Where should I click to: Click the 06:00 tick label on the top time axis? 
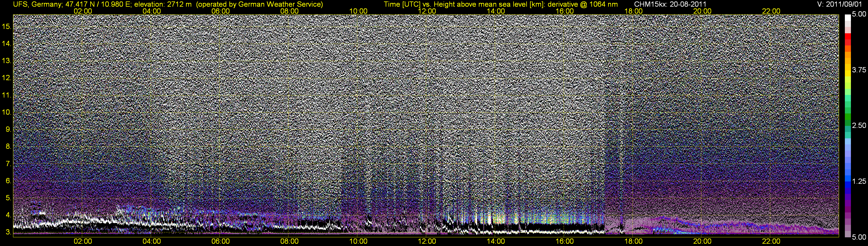pyautogui.click(x=220, y=11)
